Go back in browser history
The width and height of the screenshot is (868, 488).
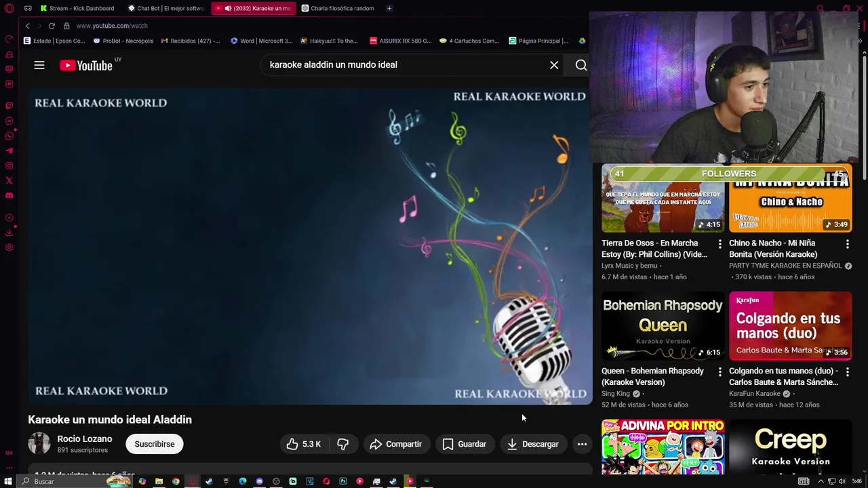pyautogui.click(x=28, y=26)
